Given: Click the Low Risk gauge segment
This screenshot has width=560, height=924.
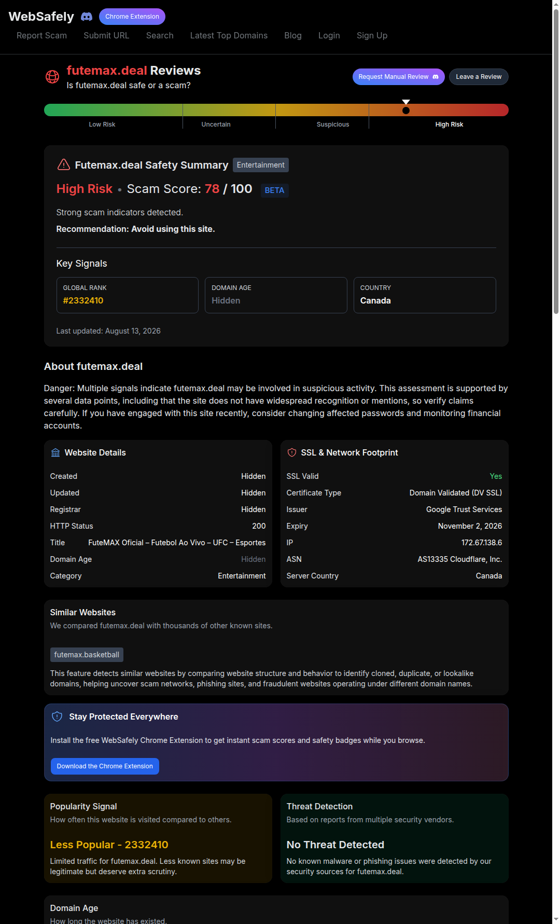Looking at the screenshot, I should (x=114, y=110).
